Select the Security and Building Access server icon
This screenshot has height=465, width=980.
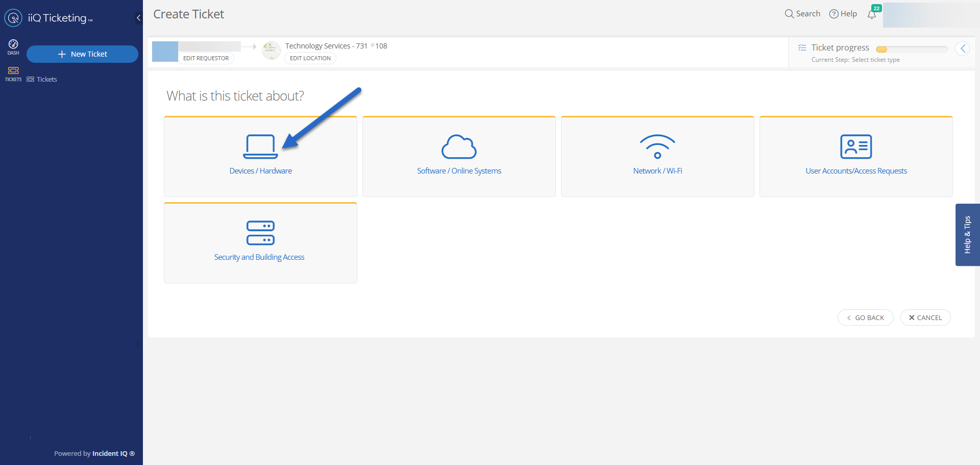tap(260, 233)
